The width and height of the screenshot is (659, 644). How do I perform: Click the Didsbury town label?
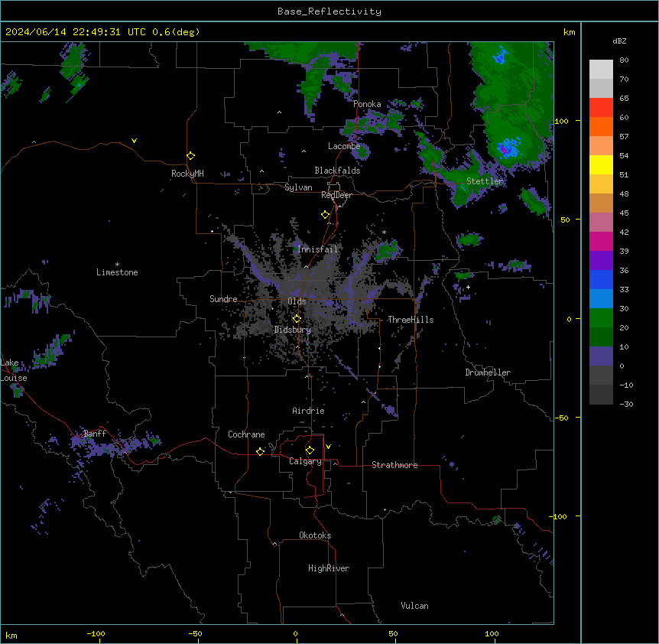(293, 330)
